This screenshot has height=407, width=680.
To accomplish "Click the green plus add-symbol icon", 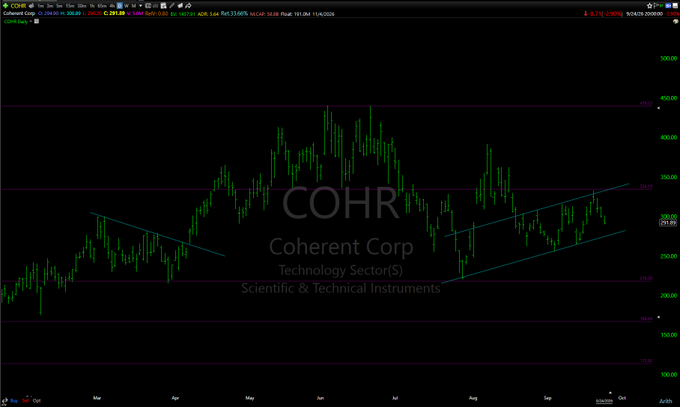I will [6, 6].
